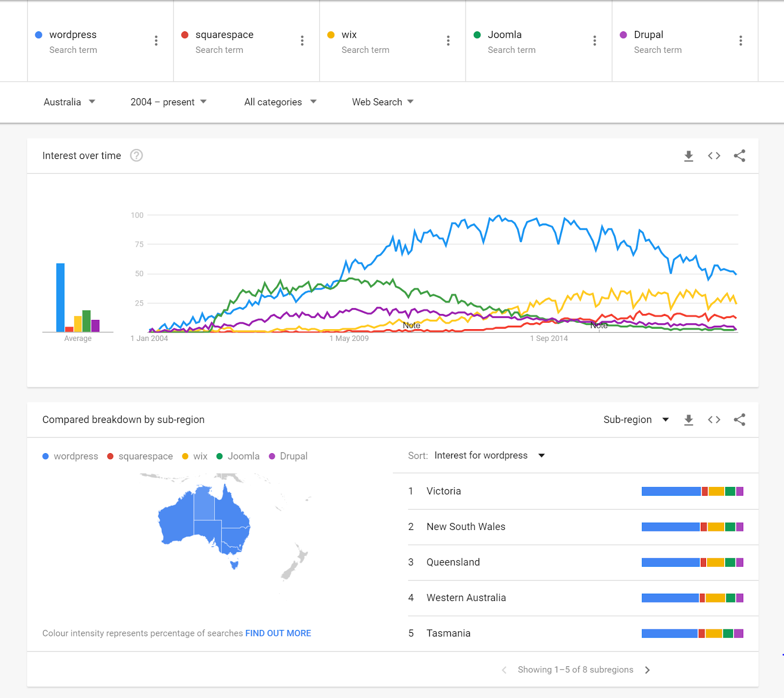Screen dimensions: 784x698
Task: Click the 1 Sep 2014 axis label
Action: point(549,338)
